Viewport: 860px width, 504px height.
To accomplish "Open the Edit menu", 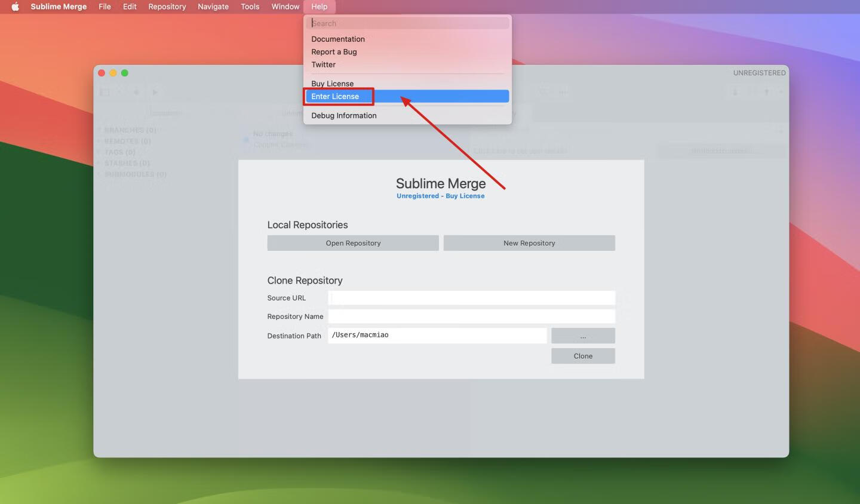I will tap(130, 7).
